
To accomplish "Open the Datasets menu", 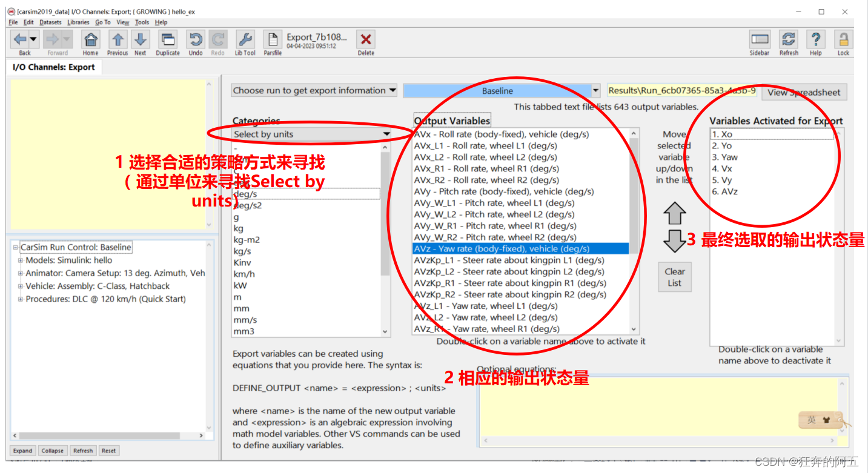I will 51,22.
